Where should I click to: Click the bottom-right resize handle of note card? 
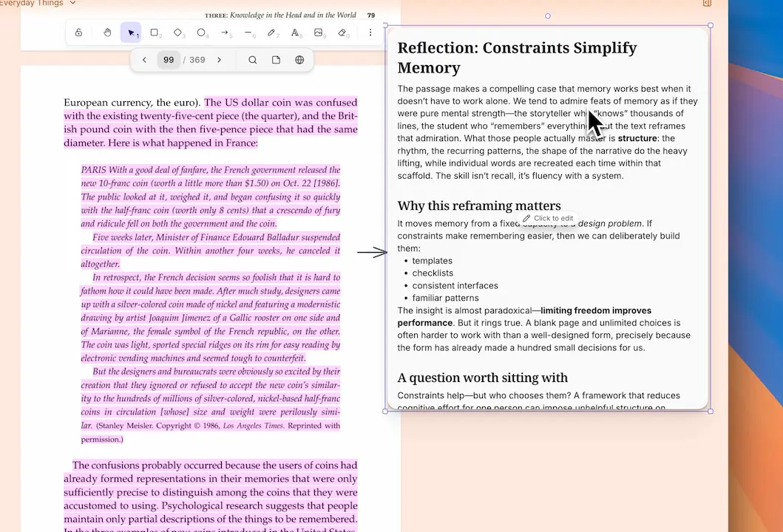tap(710, 412)
